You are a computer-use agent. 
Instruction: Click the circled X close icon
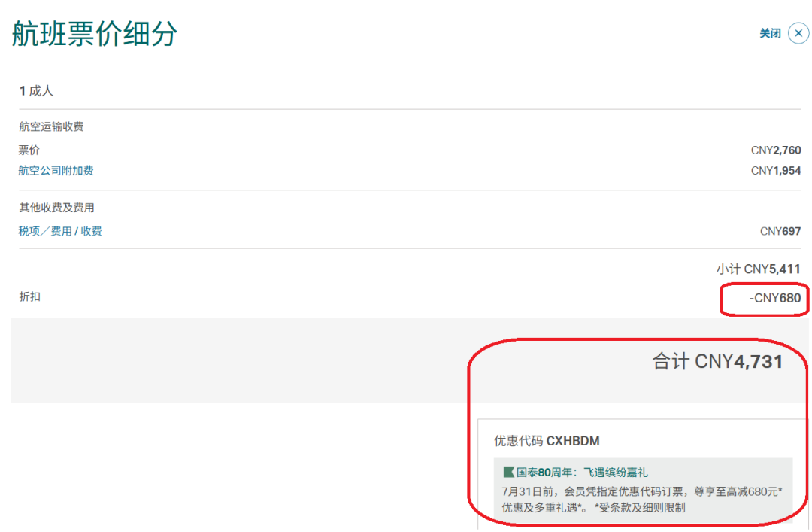pyautogui.click(x=798, y=34)
